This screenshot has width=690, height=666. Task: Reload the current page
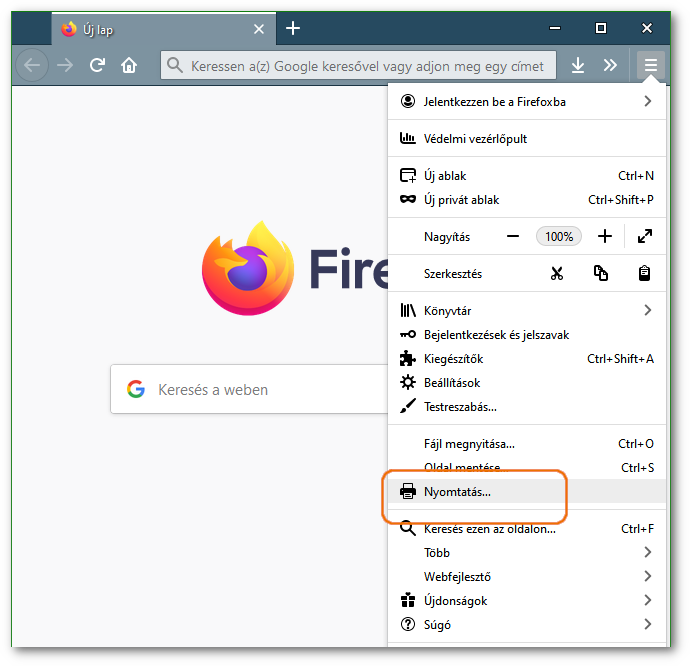pyautogui.click(x=97, y=66)
